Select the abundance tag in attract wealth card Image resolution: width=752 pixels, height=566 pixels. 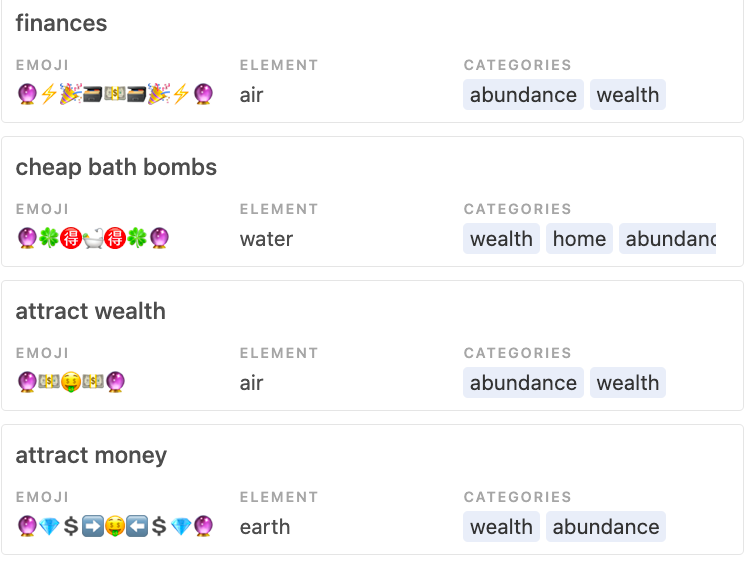click(523, 382)
